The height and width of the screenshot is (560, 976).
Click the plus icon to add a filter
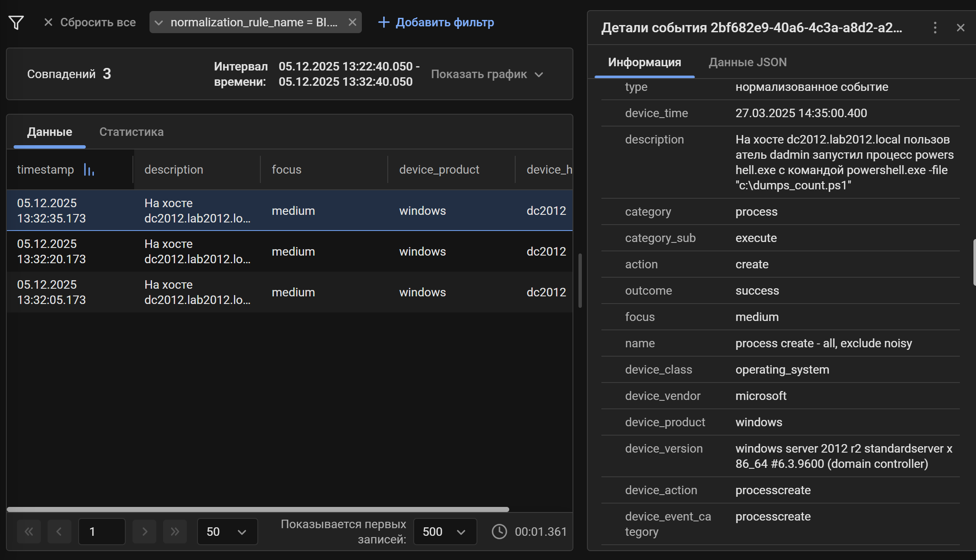384,22
